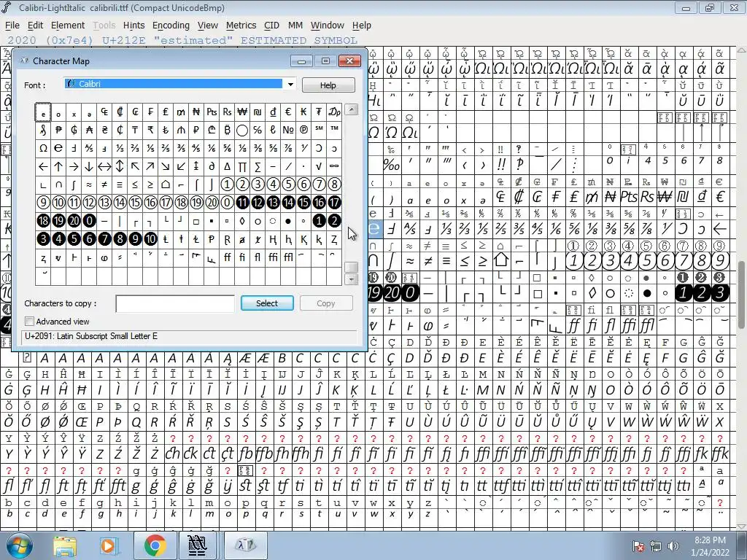This screenshot has width=747, height=560.
Task: Pick the summation ∑ sign in Character Map
Action: [258, 166]
